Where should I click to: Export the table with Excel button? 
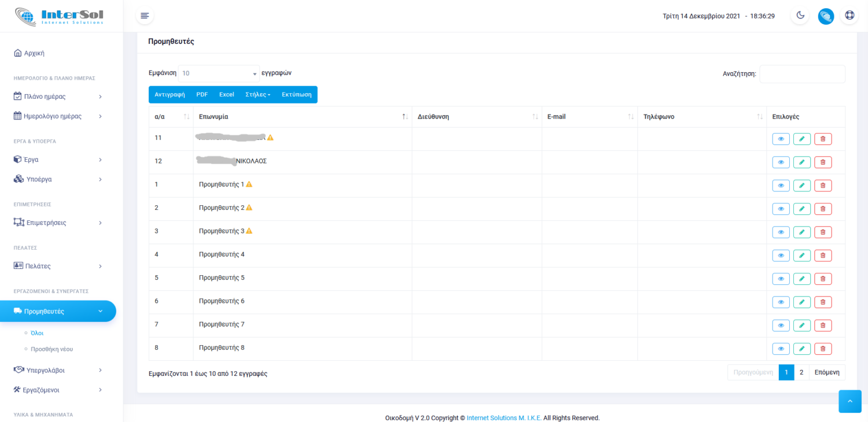tap(226, 95)
